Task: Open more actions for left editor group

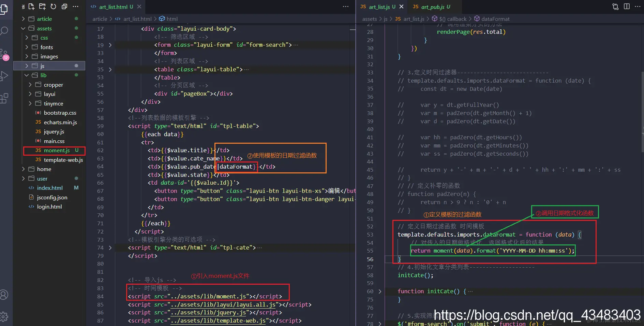Action: point(346,6)
